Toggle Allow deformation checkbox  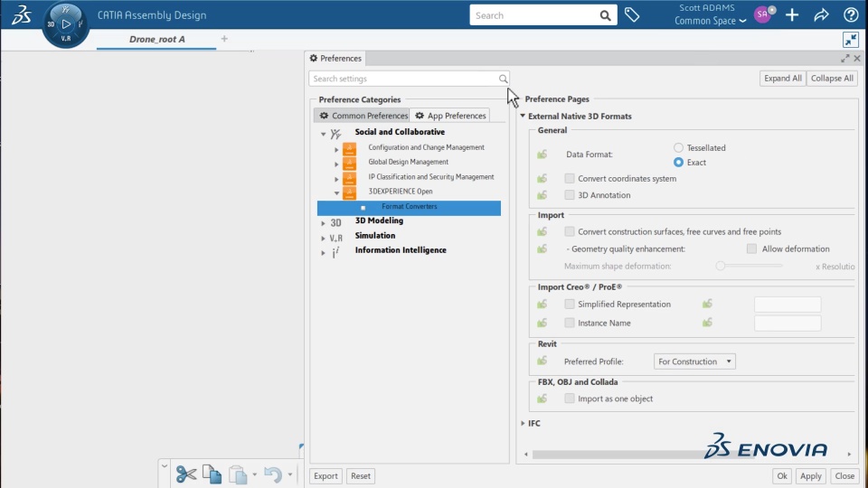point(751,249)
